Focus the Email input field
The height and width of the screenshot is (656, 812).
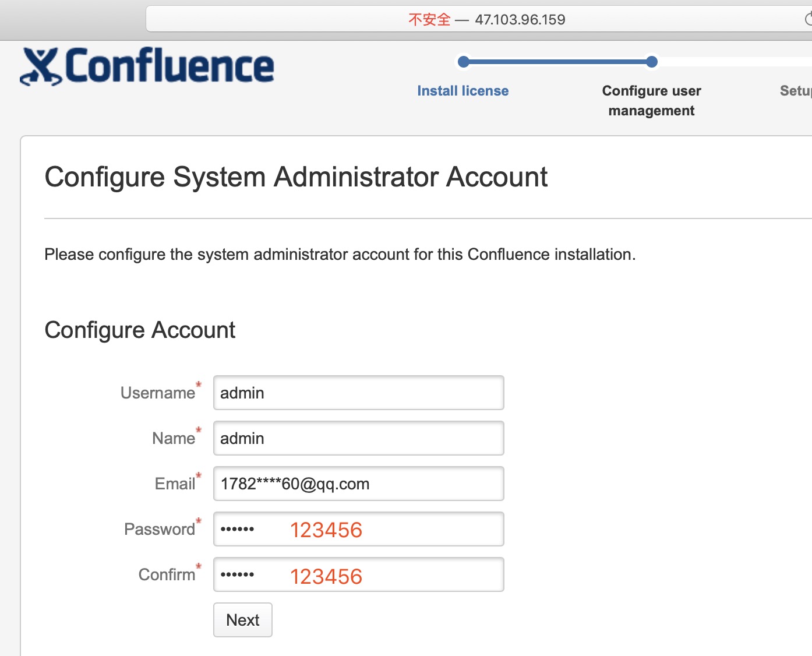[x=359, y=484]
